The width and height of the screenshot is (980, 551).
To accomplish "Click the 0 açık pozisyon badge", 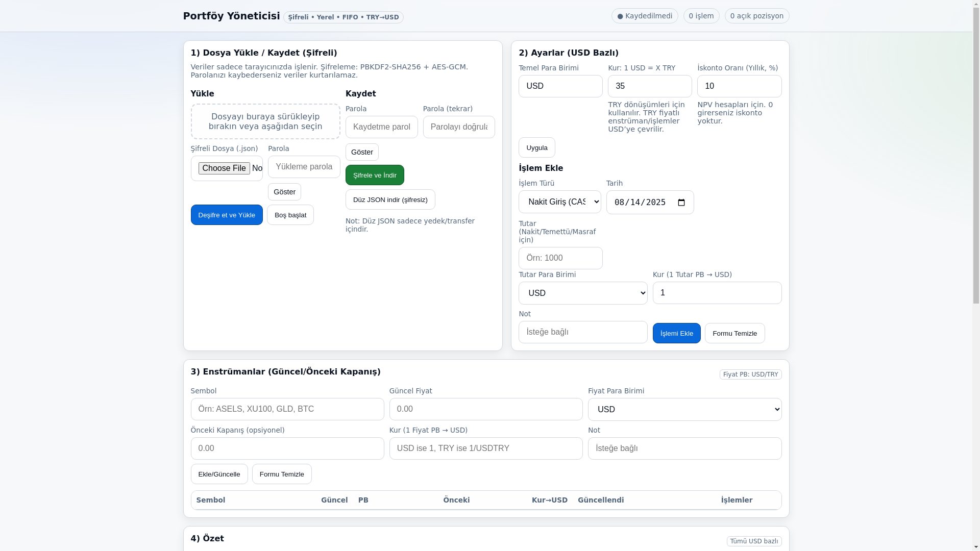I will tap(757, 16).
